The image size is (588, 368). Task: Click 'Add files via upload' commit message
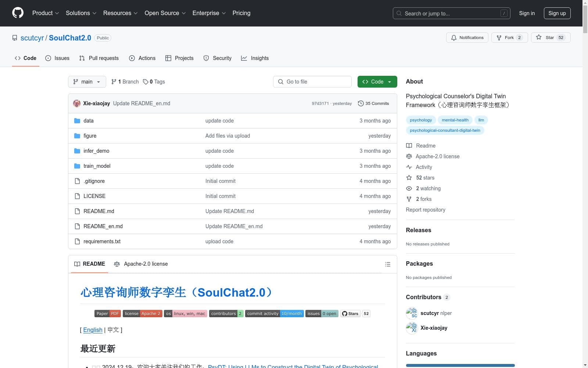227,136
